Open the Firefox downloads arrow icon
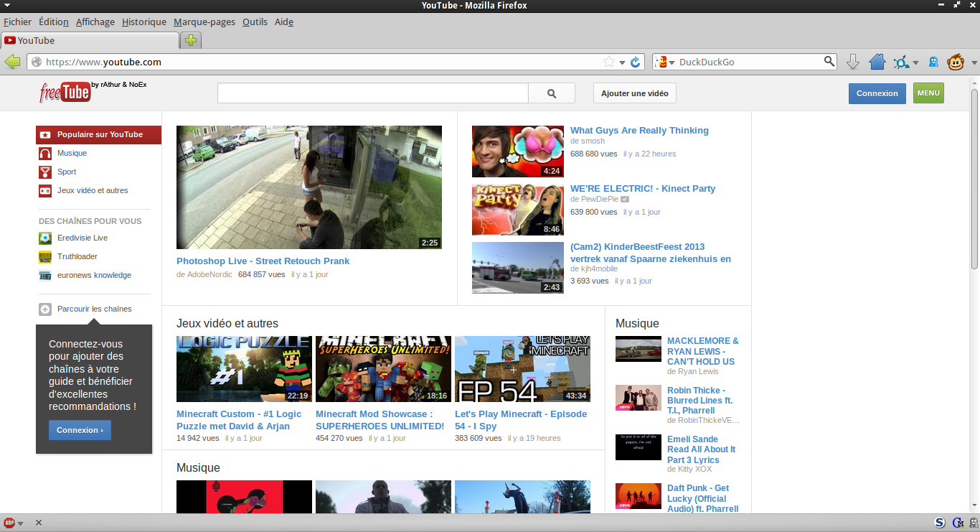 click(x=853, y=62)
